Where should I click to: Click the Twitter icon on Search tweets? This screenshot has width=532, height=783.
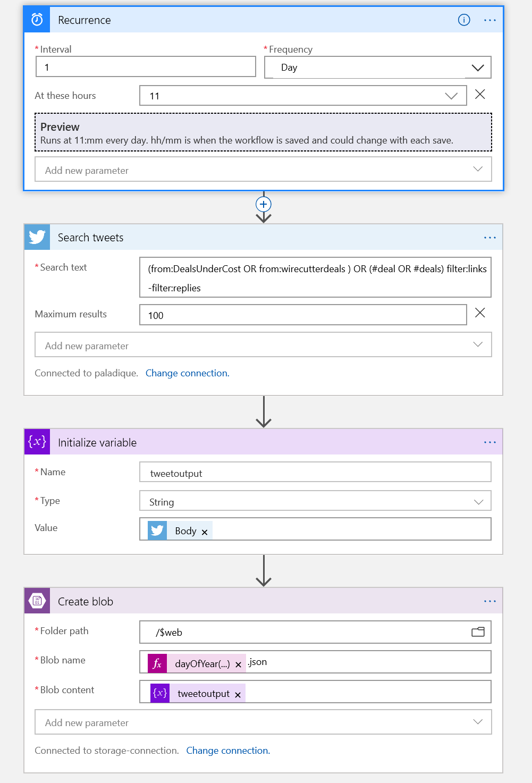tap(37, 237)
